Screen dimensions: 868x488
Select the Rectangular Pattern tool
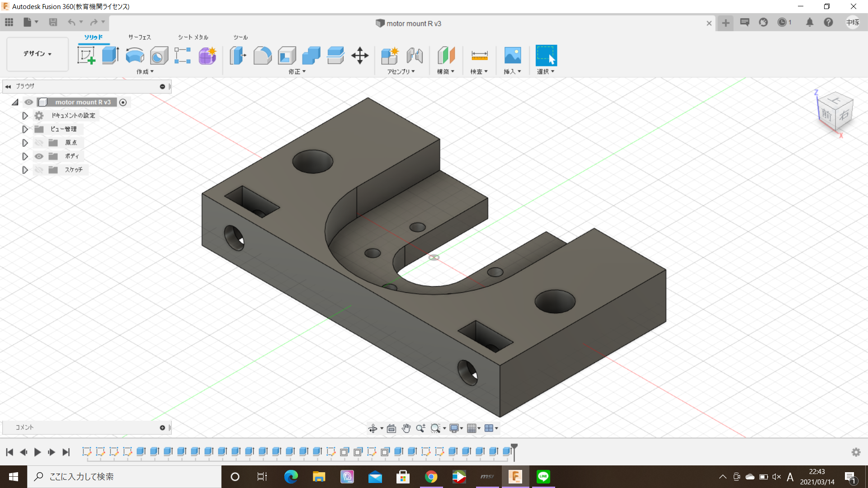click(183, 56)
